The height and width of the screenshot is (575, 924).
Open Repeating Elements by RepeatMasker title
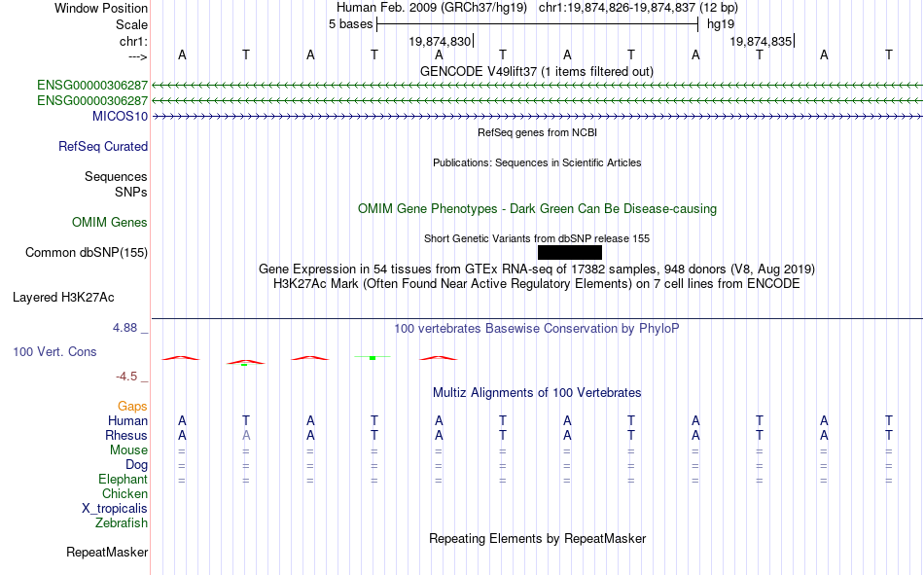[x=537, y=538]
